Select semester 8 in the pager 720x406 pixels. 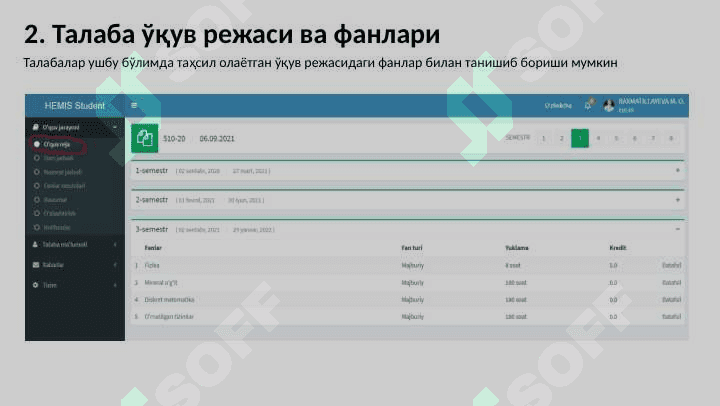coord(671,138)
